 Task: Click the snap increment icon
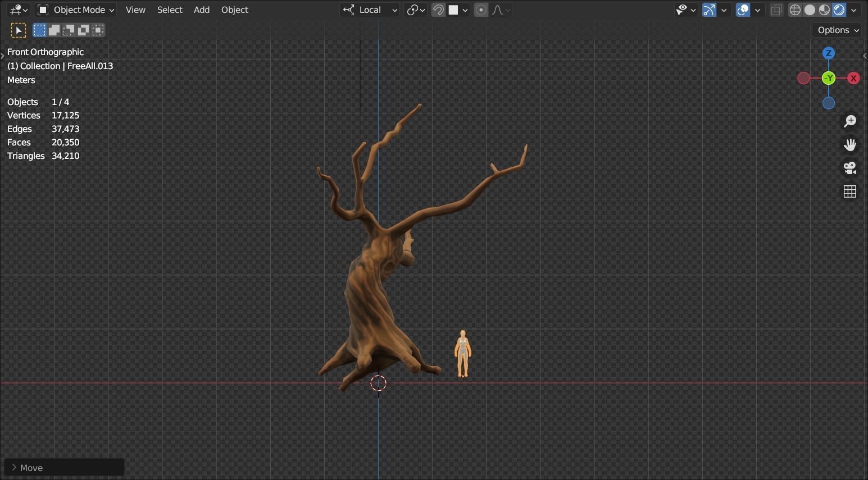click(x=453, y=10)
